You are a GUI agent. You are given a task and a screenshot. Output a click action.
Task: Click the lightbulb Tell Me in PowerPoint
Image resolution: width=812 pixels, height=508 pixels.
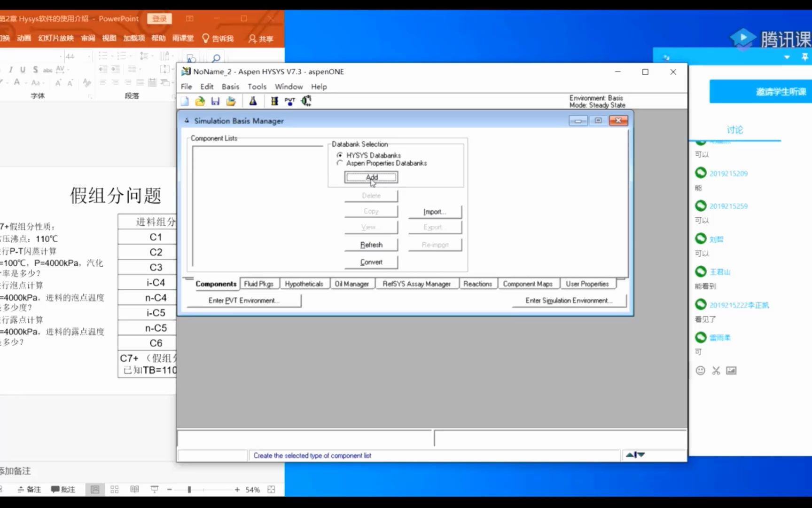coord(205,38)
